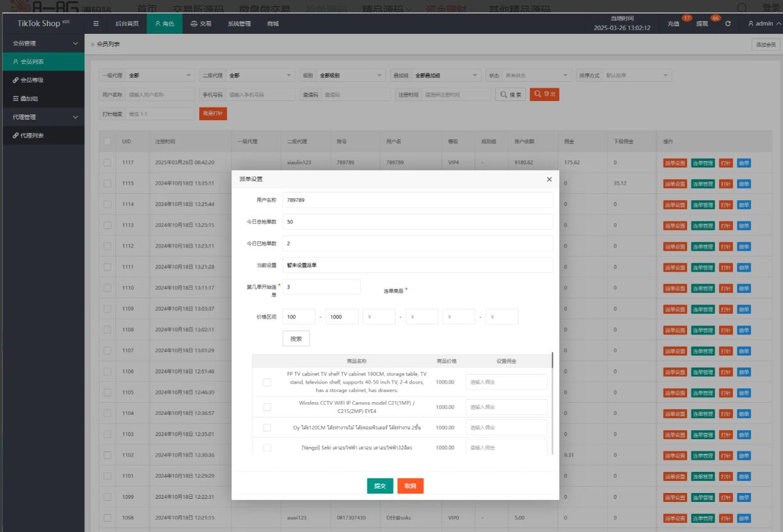Open the 系统管理 menu tab
The width and height of the screenshot is (783, 532).
click(239, 24)
